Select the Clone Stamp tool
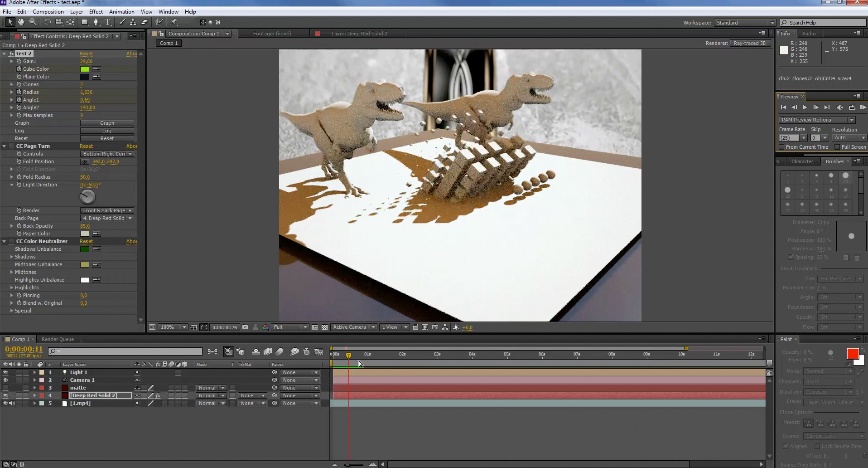 (133, 22)
